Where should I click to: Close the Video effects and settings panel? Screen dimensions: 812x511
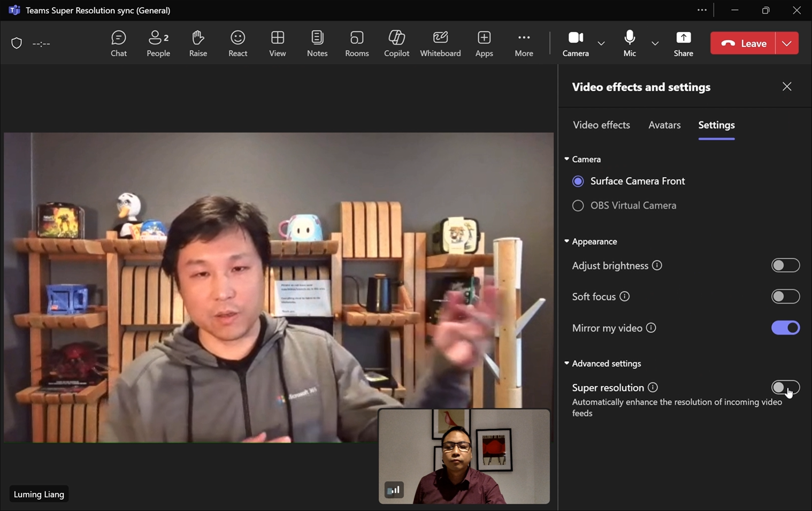[787, 87]
